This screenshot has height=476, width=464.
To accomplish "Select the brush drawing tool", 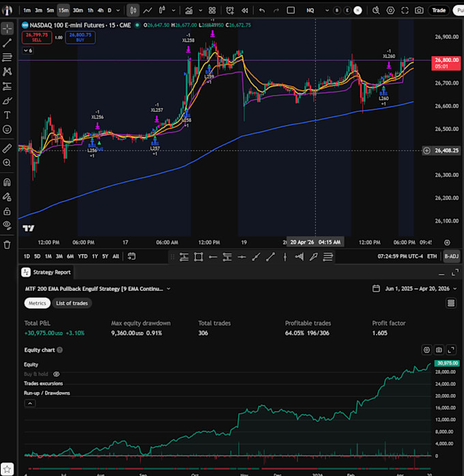I will click(x=8, y=100).
